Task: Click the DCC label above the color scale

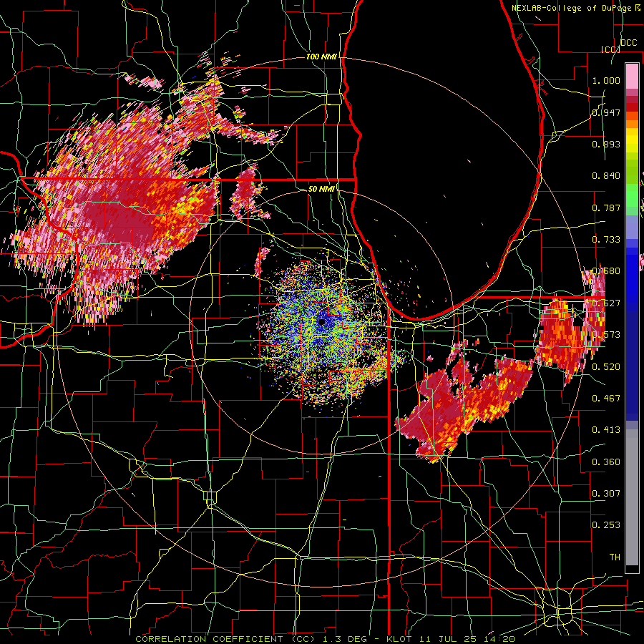Action: click(628, 43)
